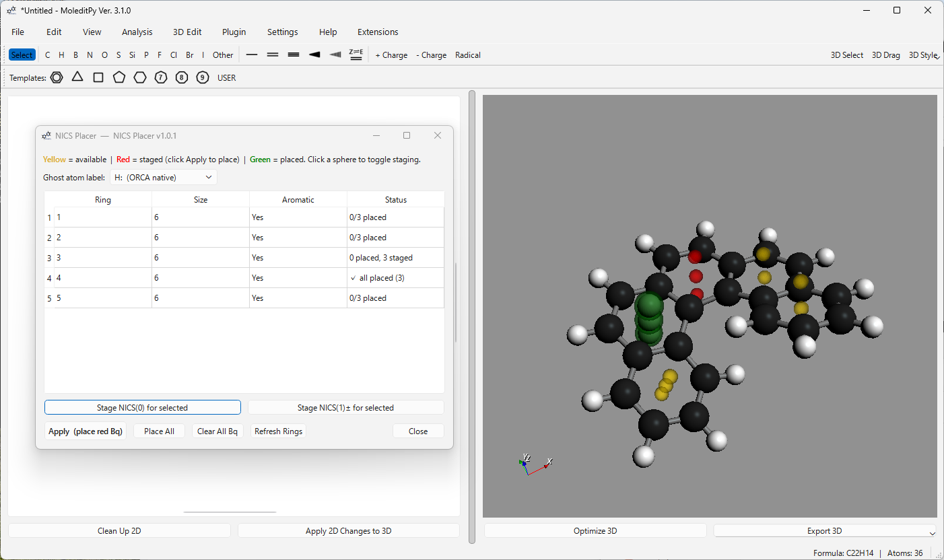The width and height of the screenshot is (944, 560).
Task: Enable 3D Drag mode
Action: click(x=885, y=55)
